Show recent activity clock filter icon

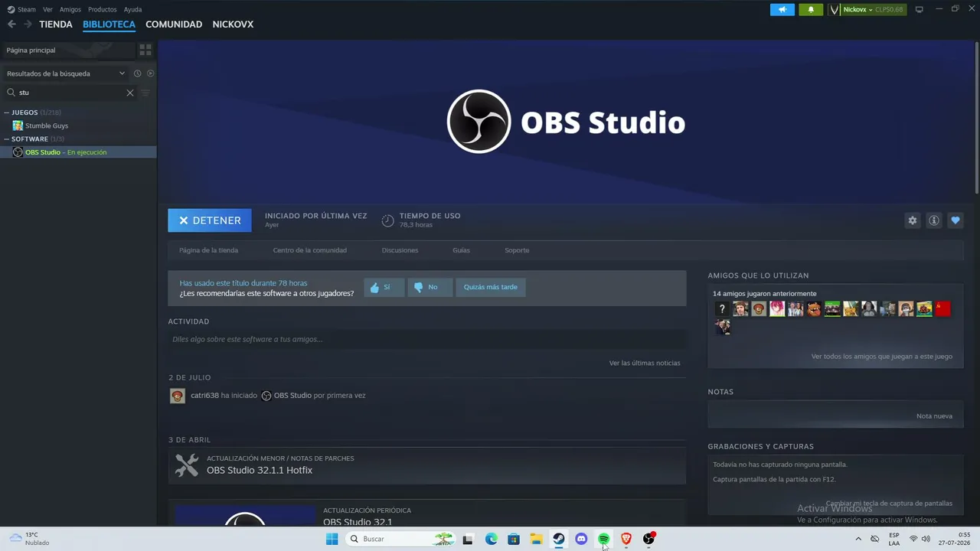click(x=138, y=73)
